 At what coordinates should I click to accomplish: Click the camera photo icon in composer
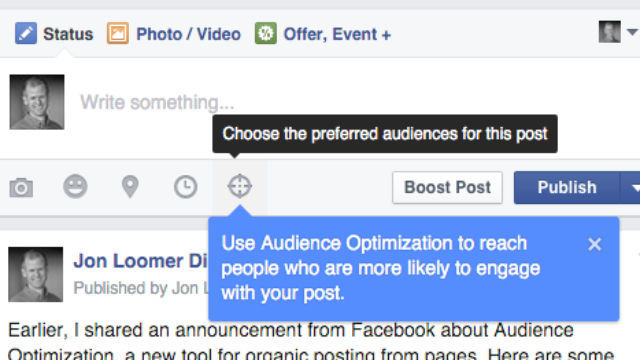[21, 187]
